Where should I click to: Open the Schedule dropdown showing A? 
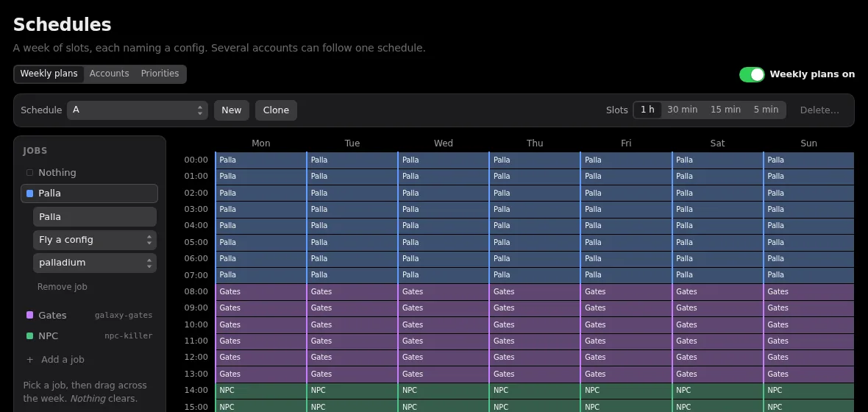(138, 110)
